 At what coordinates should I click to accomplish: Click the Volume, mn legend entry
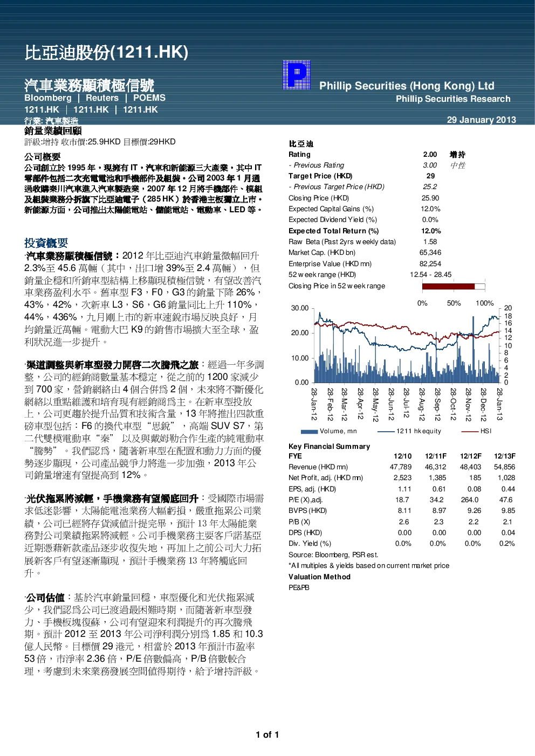(329, 431)
